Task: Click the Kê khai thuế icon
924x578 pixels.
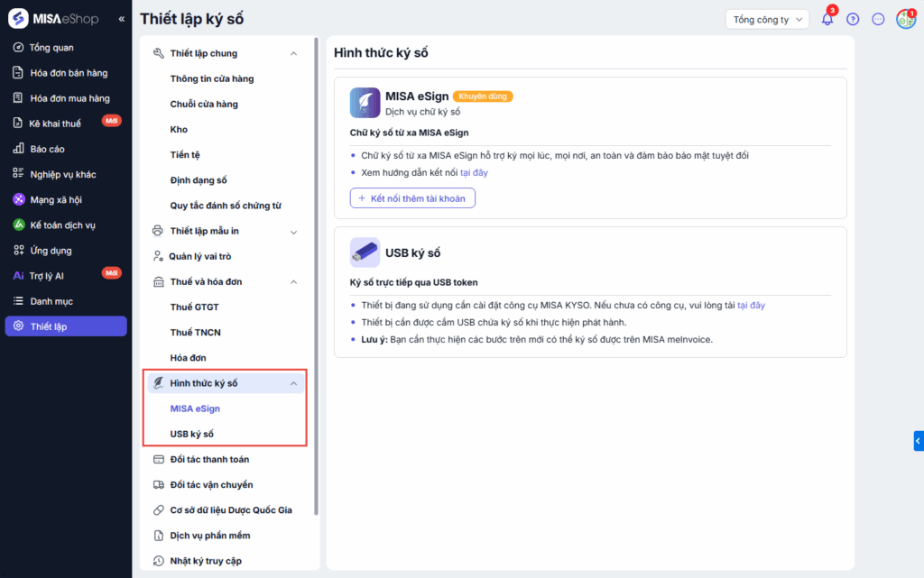Action: click(x=18, y=123)
